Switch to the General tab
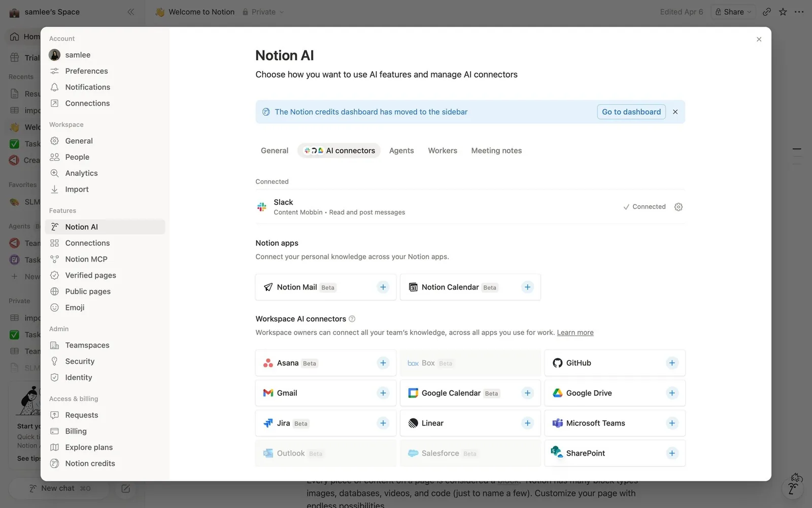Image resolution: width=812 pixels, height=508 pixels. tap(275, 150)
